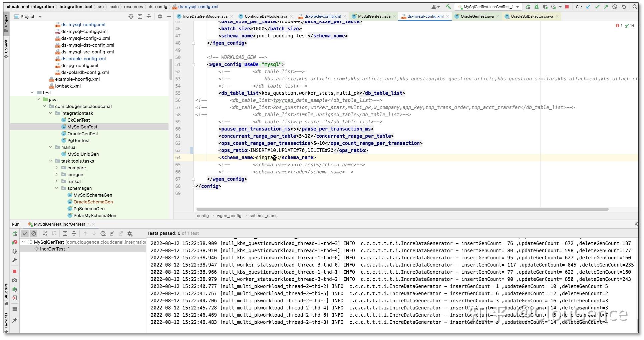Open Search Everywhere magnifier

(635, 6)
